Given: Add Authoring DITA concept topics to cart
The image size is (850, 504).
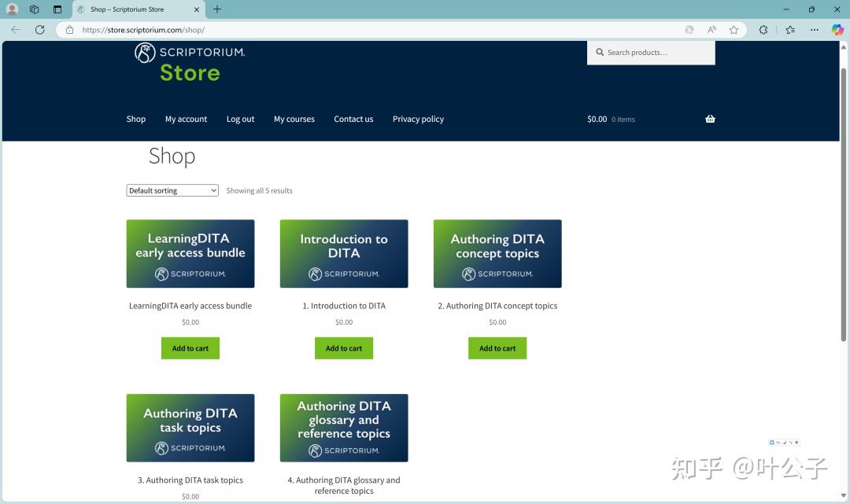Looking at the screenshot, I should pyautogui.click(x=497, y=348).
